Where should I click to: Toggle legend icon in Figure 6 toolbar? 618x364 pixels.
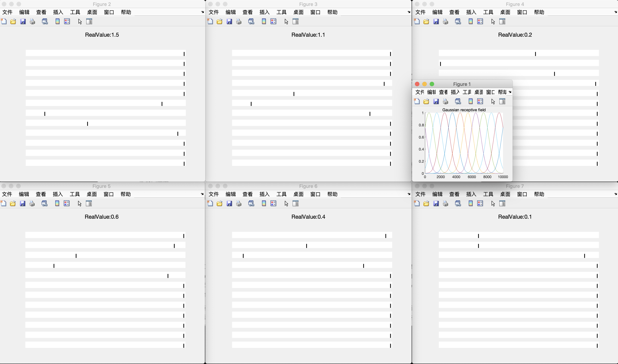click(x=273, y=204)
